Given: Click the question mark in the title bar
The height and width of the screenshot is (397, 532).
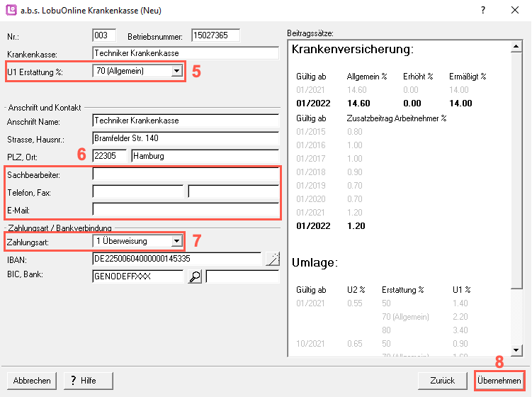Looking at the screenshot, I should 483,10.
